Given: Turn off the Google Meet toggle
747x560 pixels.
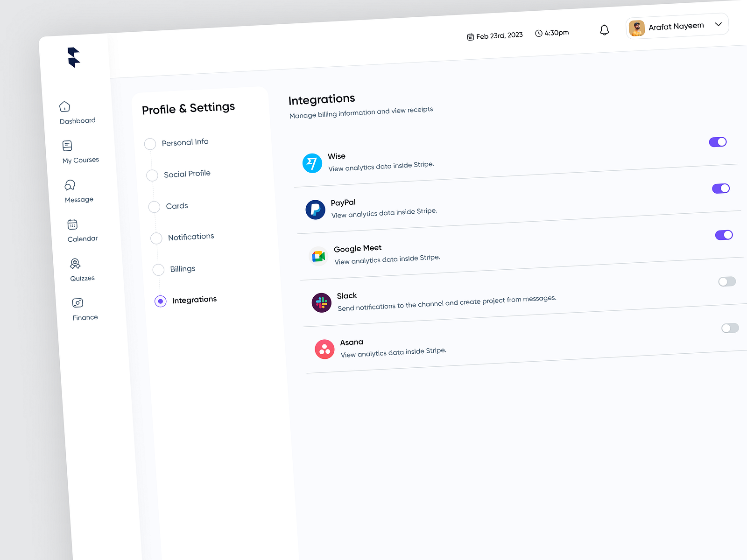Looking at the screenshot, I should [x=724, y=235].
